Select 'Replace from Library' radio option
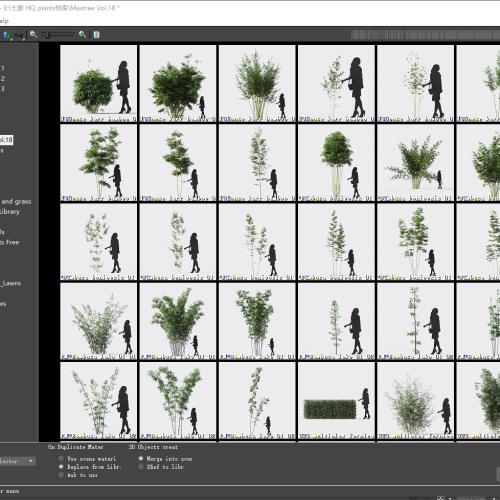This screenshot has height=500, width=500. (x=61, y=467)
